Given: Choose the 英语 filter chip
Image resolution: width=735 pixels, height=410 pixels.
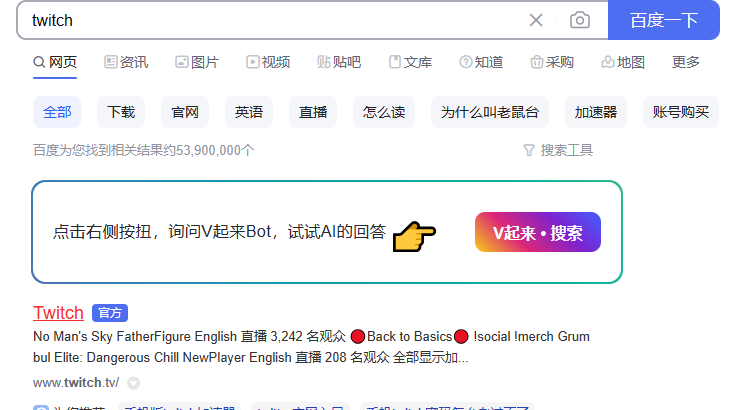Looking at the screenshot, I should coord(249,112).
